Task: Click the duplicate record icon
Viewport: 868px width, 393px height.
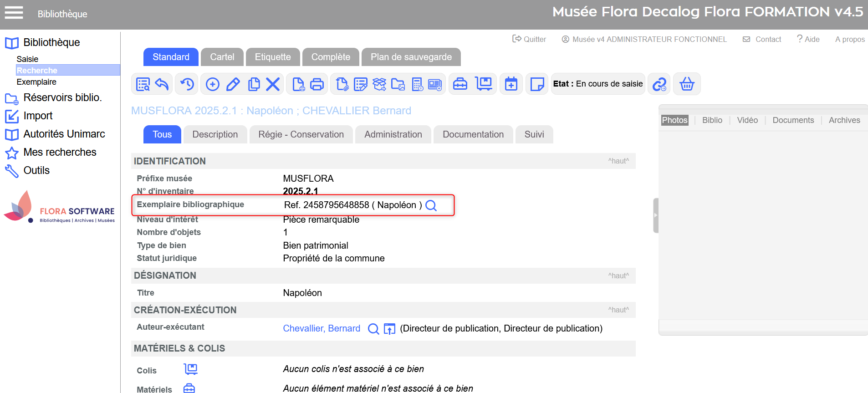Action: point(254,84)
